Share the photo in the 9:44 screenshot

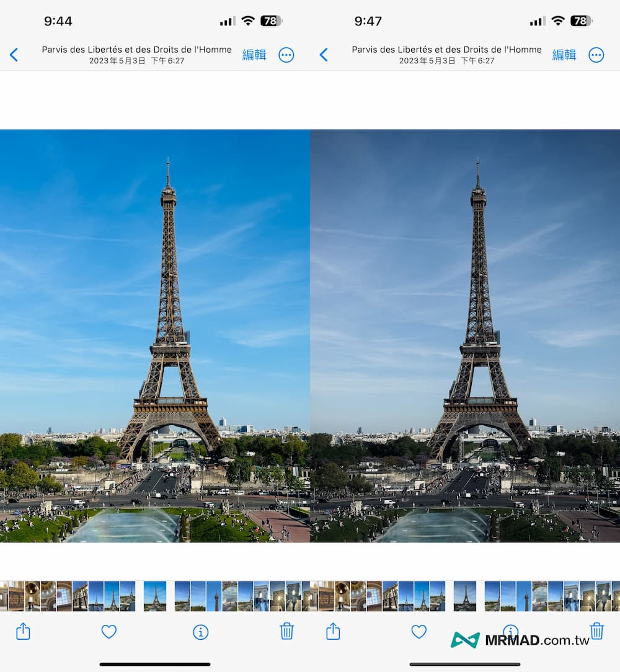tap(23, 631)
